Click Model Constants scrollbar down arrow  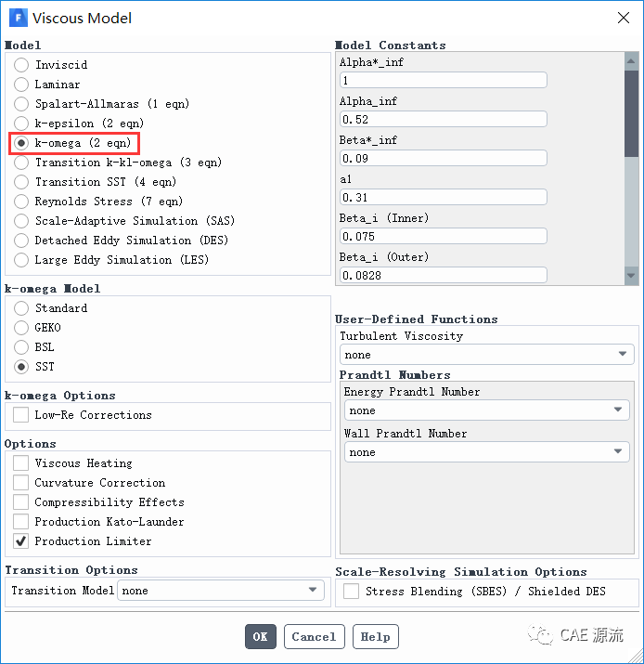(x=631, y=276)
